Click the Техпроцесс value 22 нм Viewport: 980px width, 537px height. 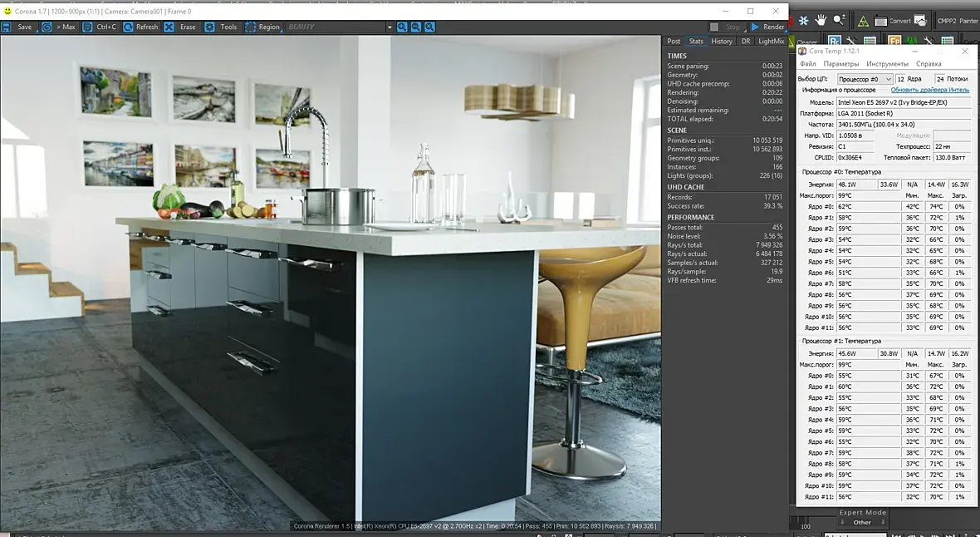(951, 146)
